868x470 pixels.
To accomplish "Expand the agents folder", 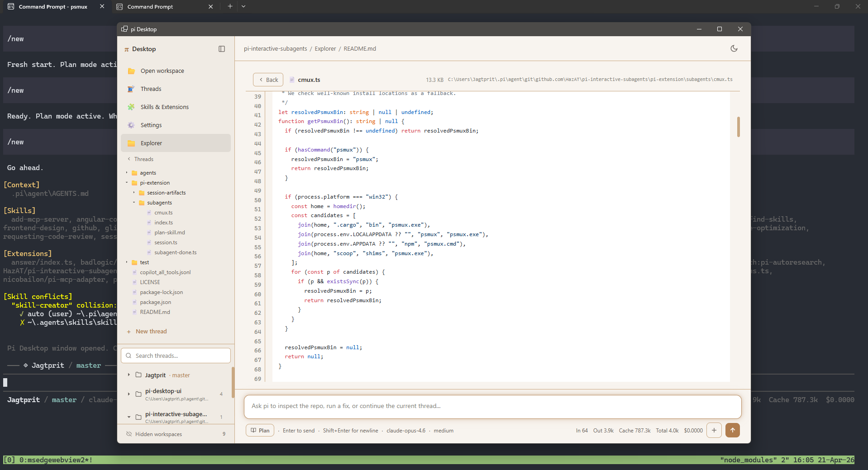I will (127, 173).
